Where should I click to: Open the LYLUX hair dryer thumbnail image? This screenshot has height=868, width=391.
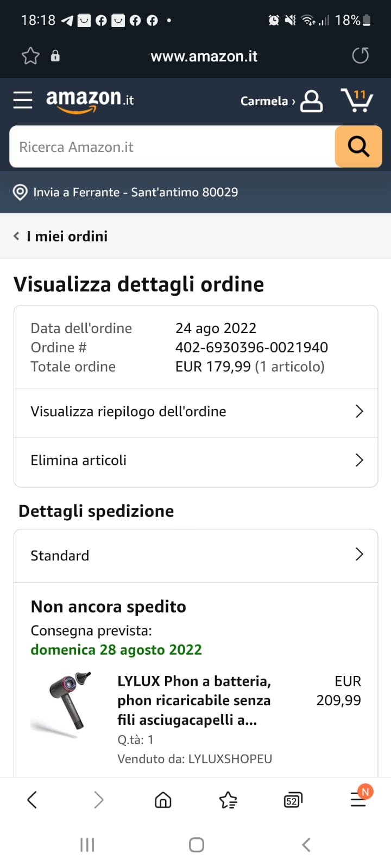tap(61, 704)
